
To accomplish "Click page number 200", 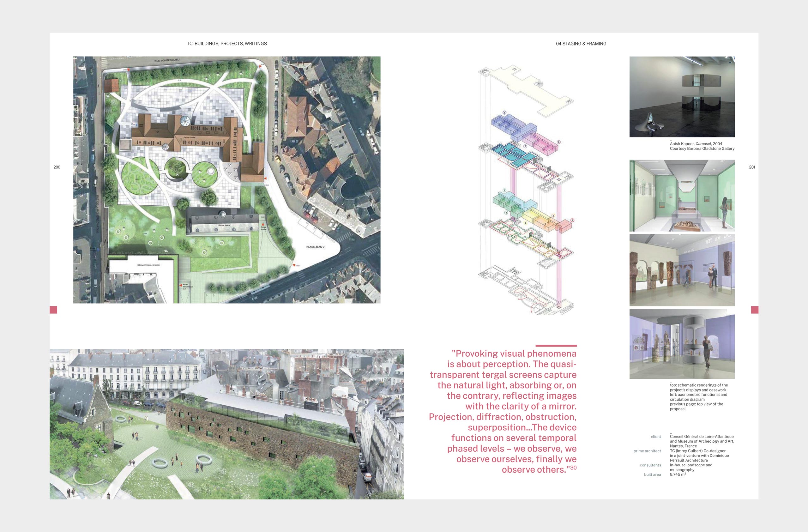I will point(57,167).
